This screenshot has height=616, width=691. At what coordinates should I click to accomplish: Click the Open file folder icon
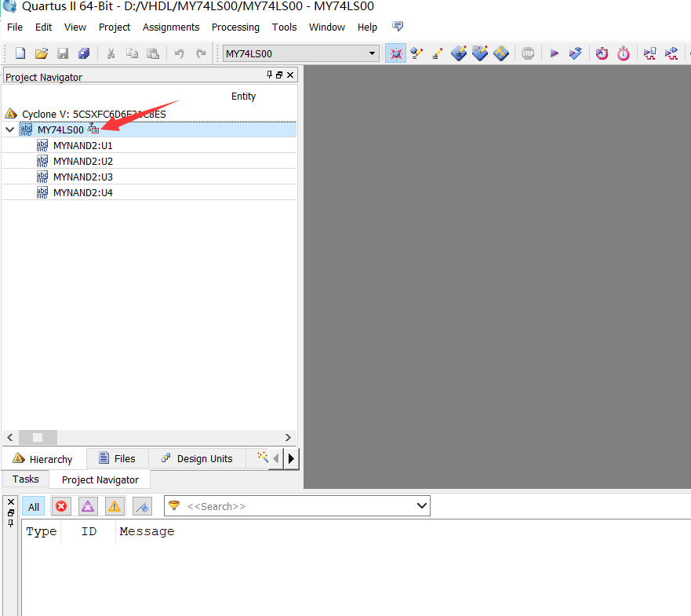[x=42, y=54]
